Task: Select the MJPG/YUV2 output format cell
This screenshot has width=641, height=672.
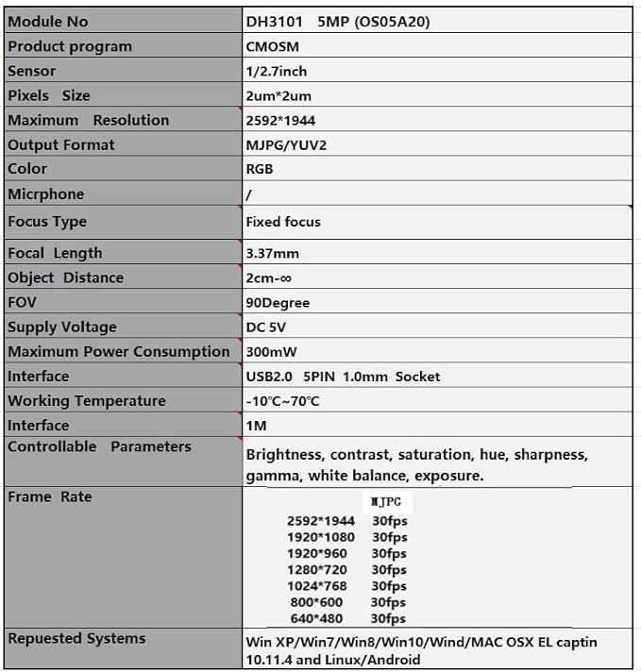Action: [437, 143]
